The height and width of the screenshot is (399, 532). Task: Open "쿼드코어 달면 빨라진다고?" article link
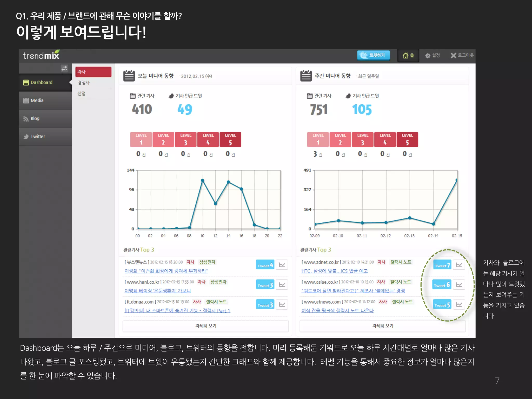pos(353,291)
